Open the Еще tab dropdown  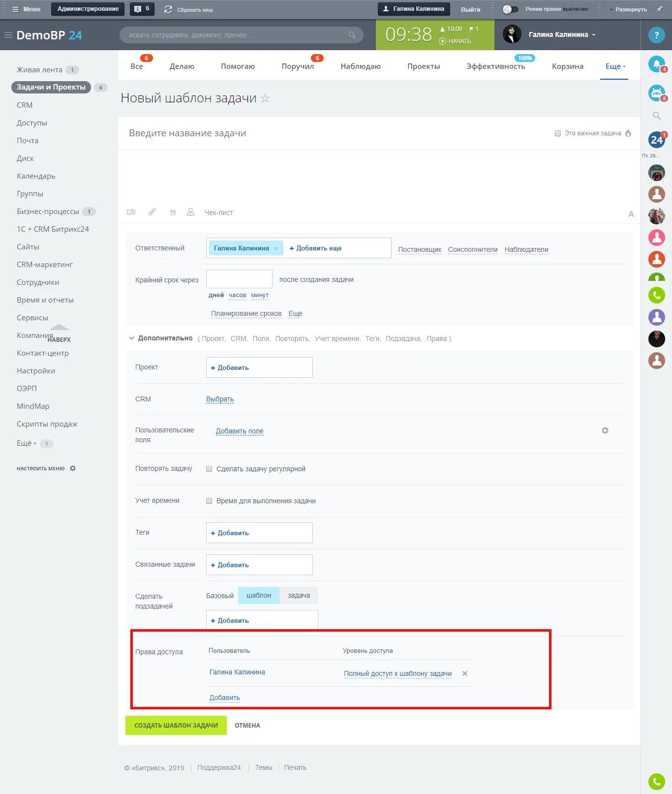coord(615,66)
